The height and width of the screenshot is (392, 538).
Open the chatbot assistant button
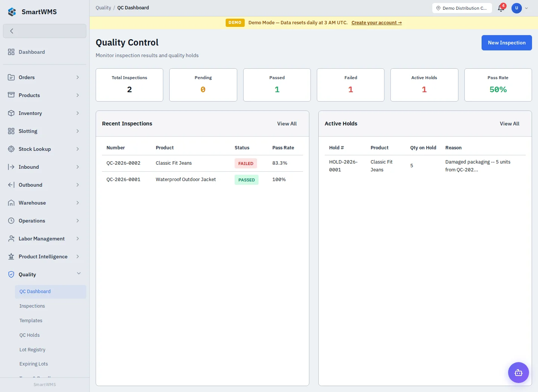coord(519,373)
